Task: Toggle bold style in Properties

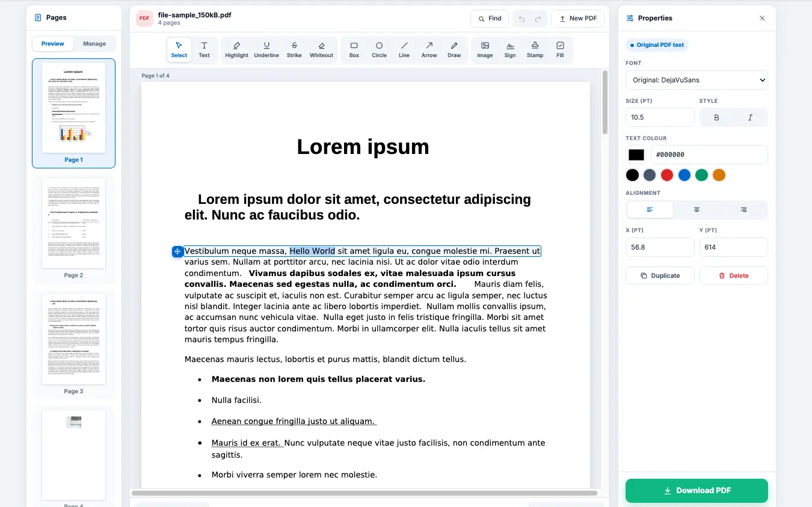Action: click(716, 117)
